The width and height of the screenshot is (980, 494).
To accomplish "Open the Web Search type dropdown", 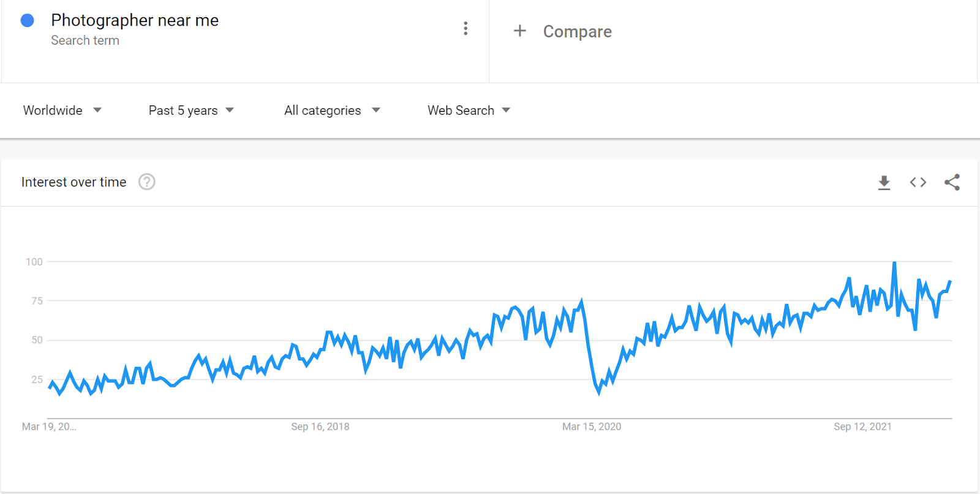I will pyautogui.click(x=469, y=110).
